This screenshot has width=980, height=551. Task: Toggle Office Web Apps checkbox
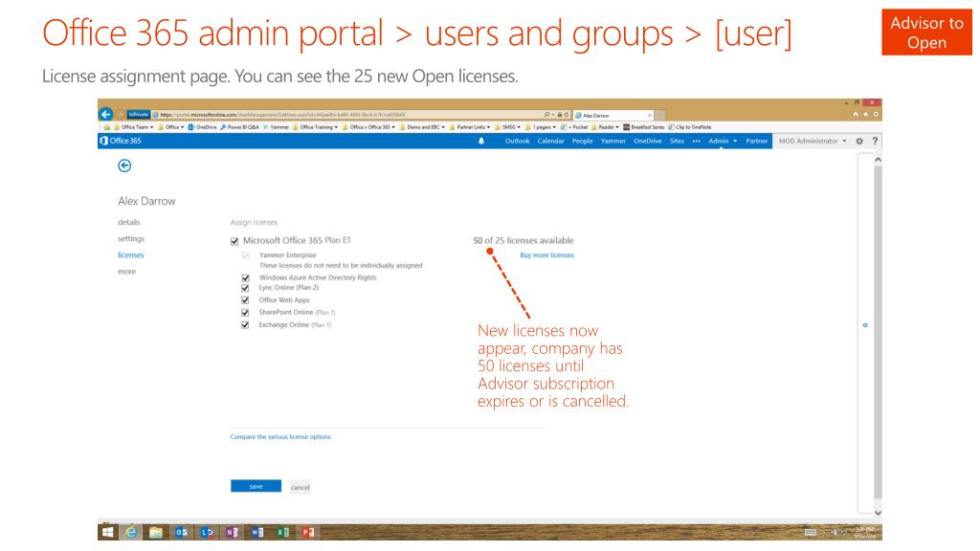coord(246,300)
